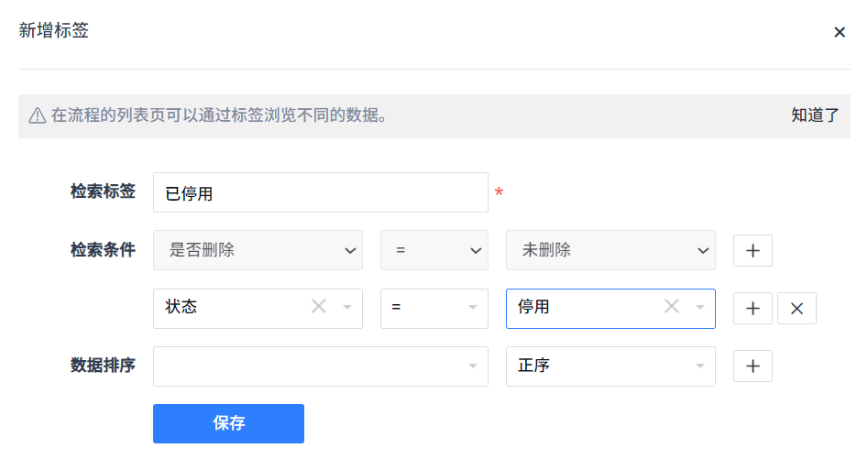Add condition after the 状态 row
Image resolution: width=868 pixels, height=470 pixels.
tap(753, 309)
